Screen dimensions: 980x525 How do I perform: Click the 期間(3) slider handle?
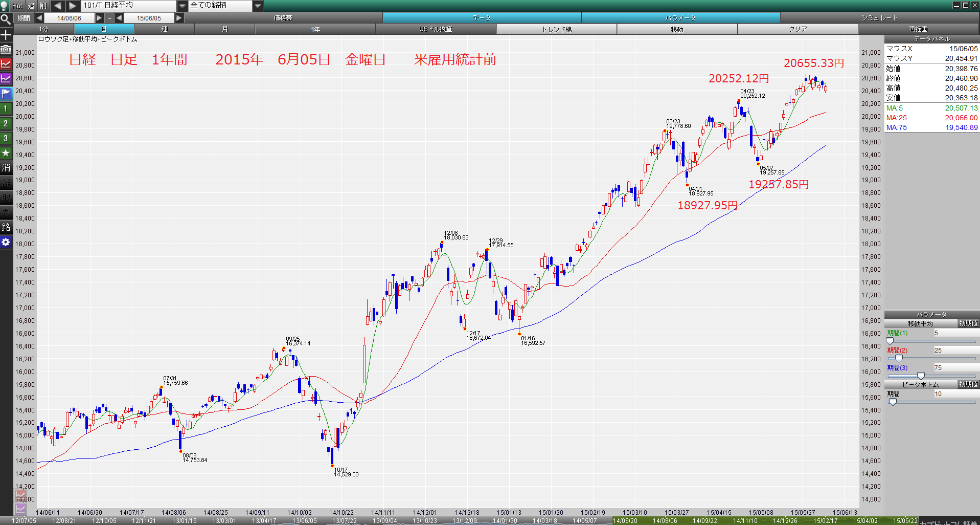pos(921,376)
